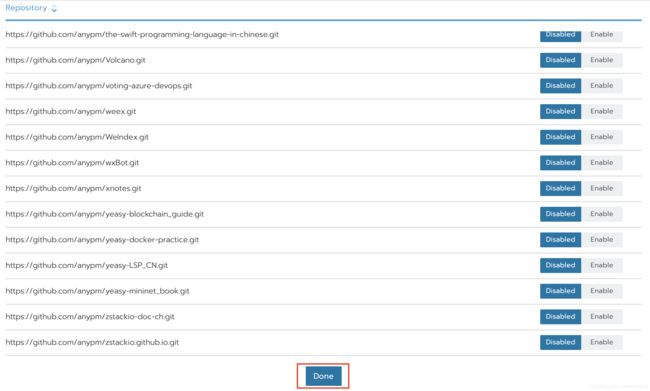Enable the yeasy-mininet_book.git repository
The image size is (650, 391).
click(x=602, y=291)
